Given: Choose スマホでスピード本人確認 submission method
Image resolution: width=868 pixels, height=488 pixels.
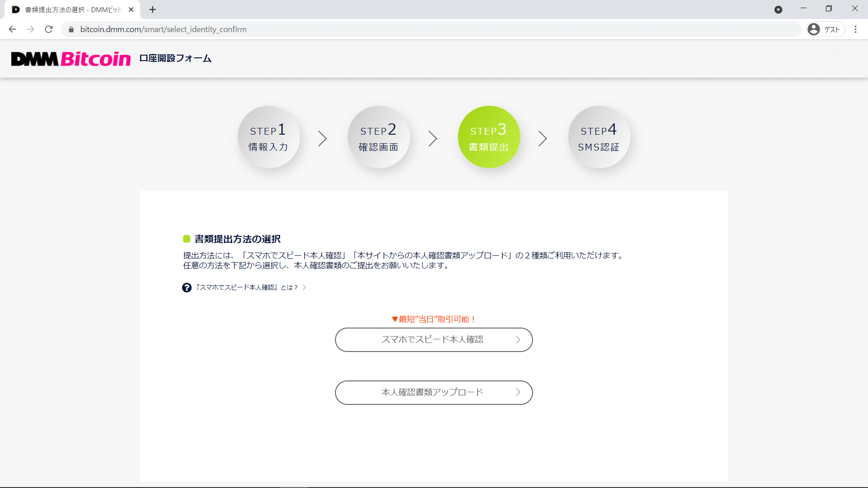Looking at the screenshot, I should [x=432, y=340].
